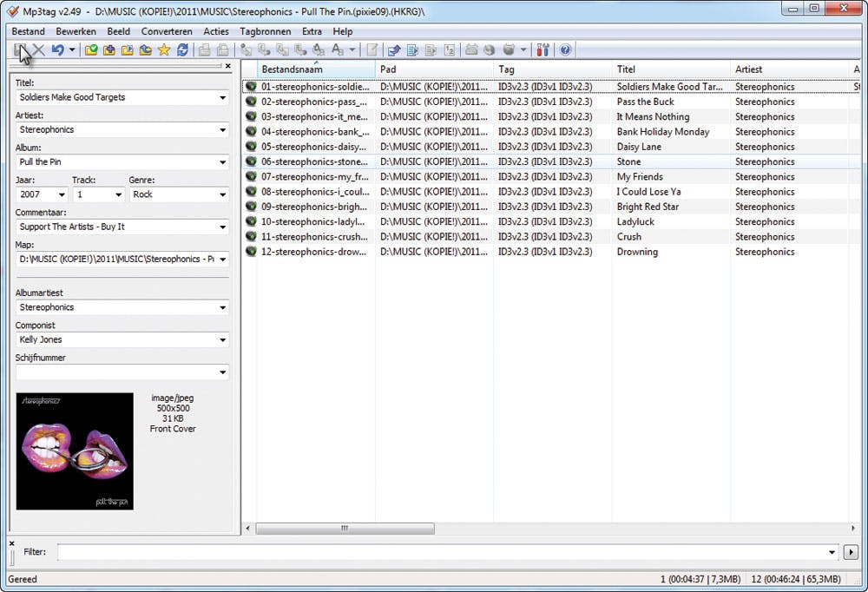
Task: Expand the Jaar dropdown showing 2007
Action: pos(62,195)
